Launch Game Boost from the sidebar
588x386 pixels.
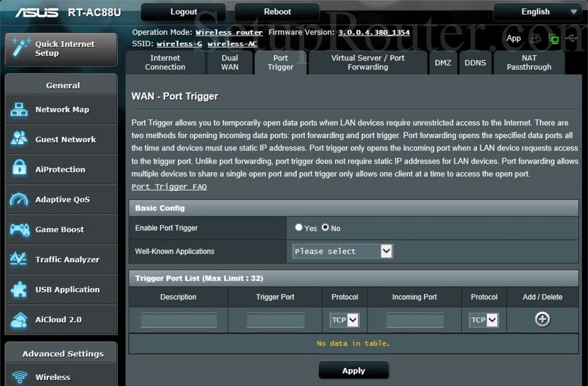(60, 229)
